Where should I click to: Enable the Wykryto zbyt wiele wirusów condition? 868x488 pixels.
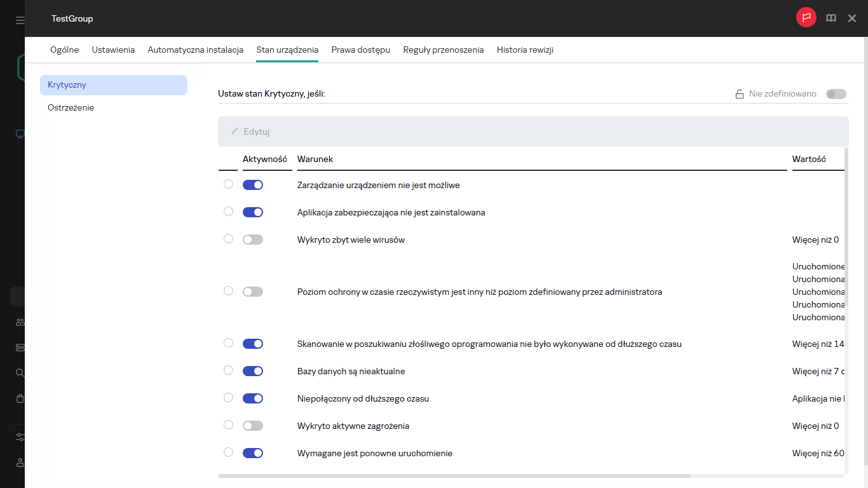click(x=252, y=240)
